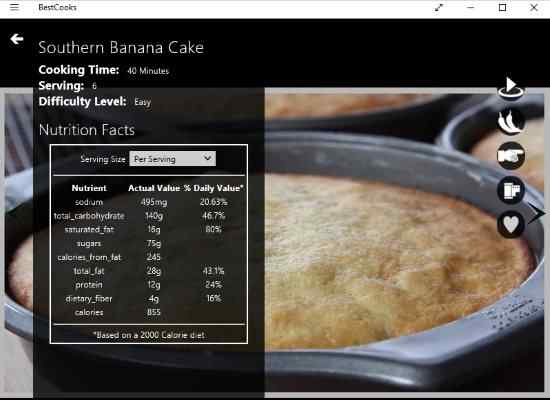Click the pointing hand directions icon
Screen dimensions: 550x400
511,156
